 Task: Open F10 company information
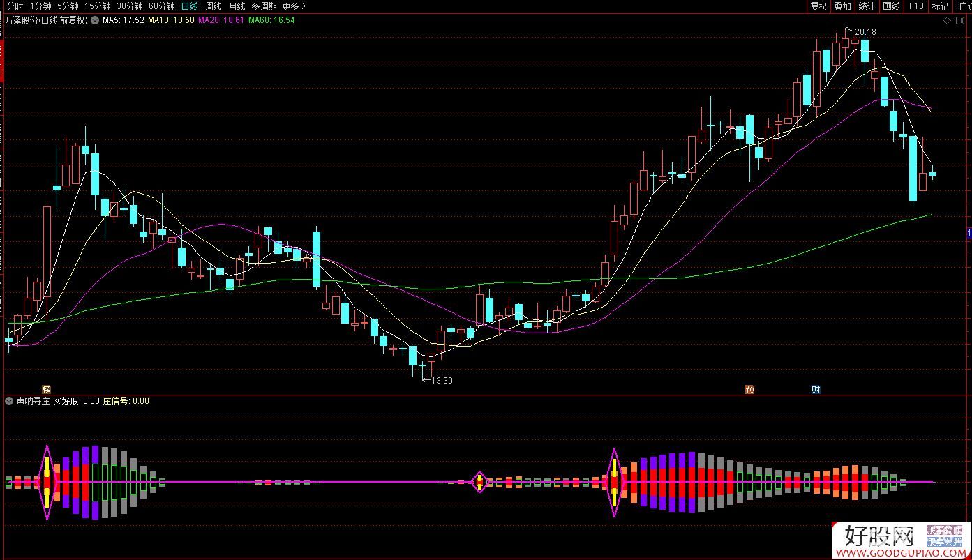click(915, 6)
